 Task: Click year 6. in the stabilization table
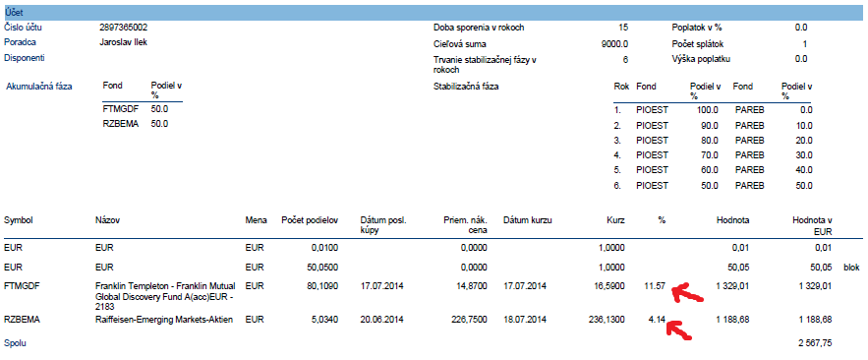[x=618, y=185]
